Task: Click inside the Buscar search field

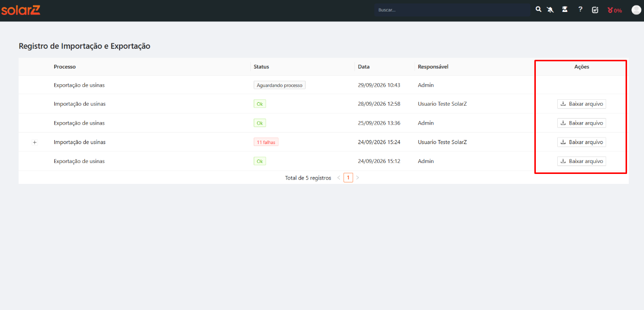Action: pos(453,10)
